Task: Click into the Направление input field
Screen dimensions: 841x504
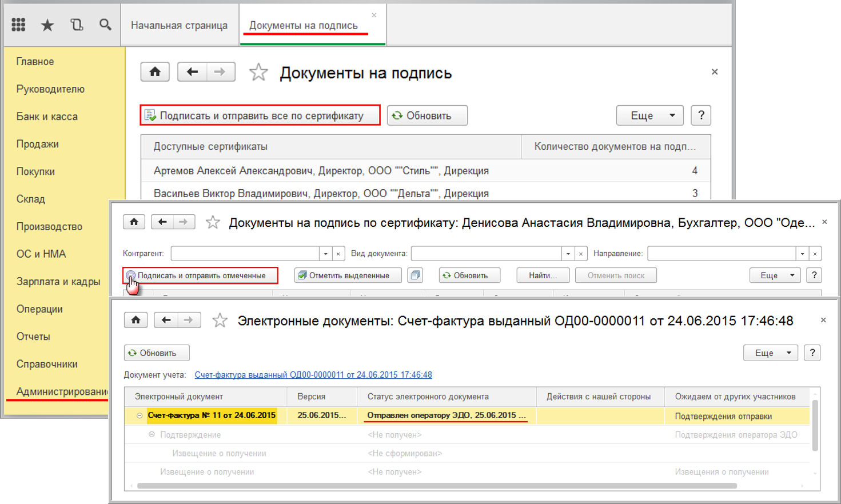Action: [722, 254]
